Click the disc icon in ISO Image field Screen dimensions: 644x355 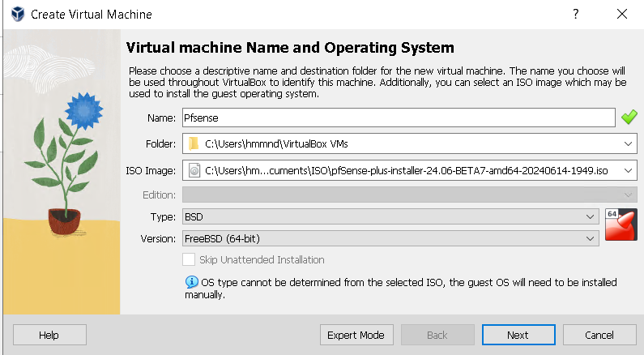pyautogui.click(x=194, y=170)
